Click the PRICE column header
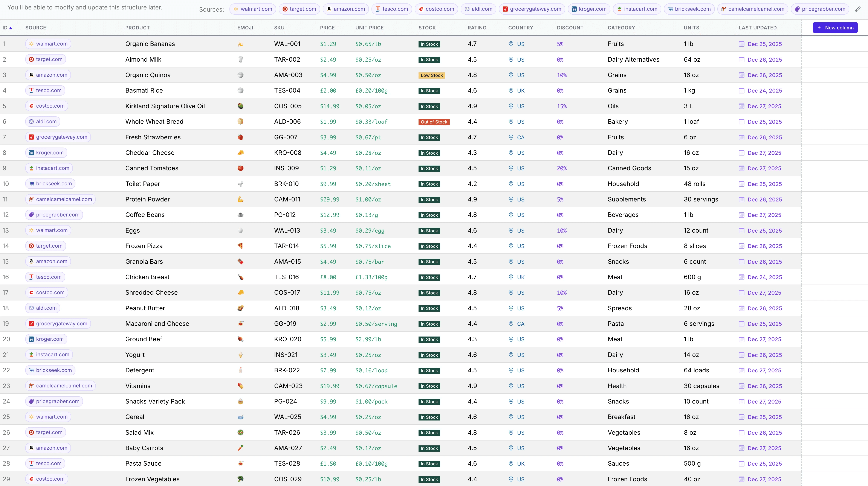The height and width of the screenshot is (486, 868). click(327, 28)
